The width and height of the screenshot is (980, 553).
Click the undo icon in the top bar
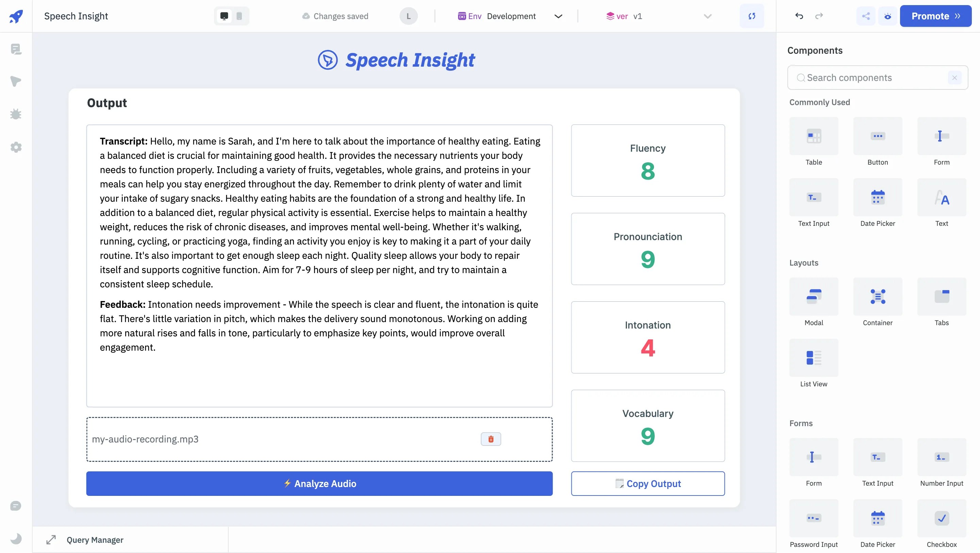pyautogui.click(x=799, y=16)
